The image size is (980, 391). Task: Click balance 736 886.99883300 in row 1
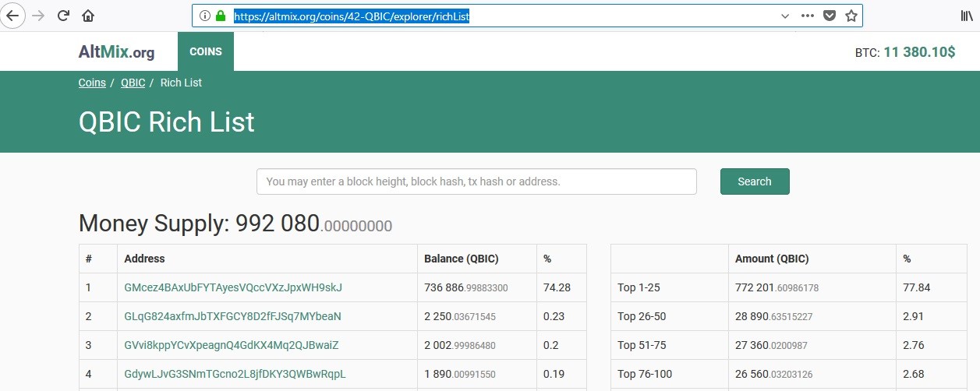(x=466, y=287)
